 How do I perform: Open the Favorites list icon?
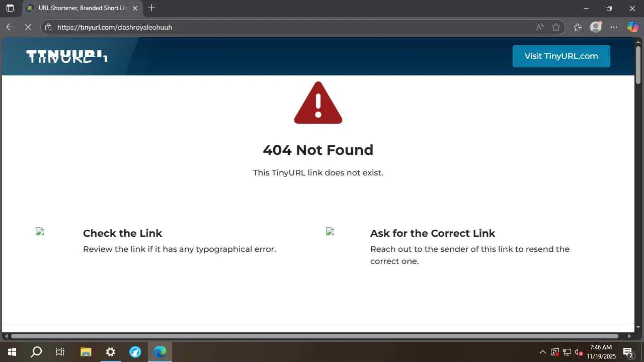click(578, 27)
